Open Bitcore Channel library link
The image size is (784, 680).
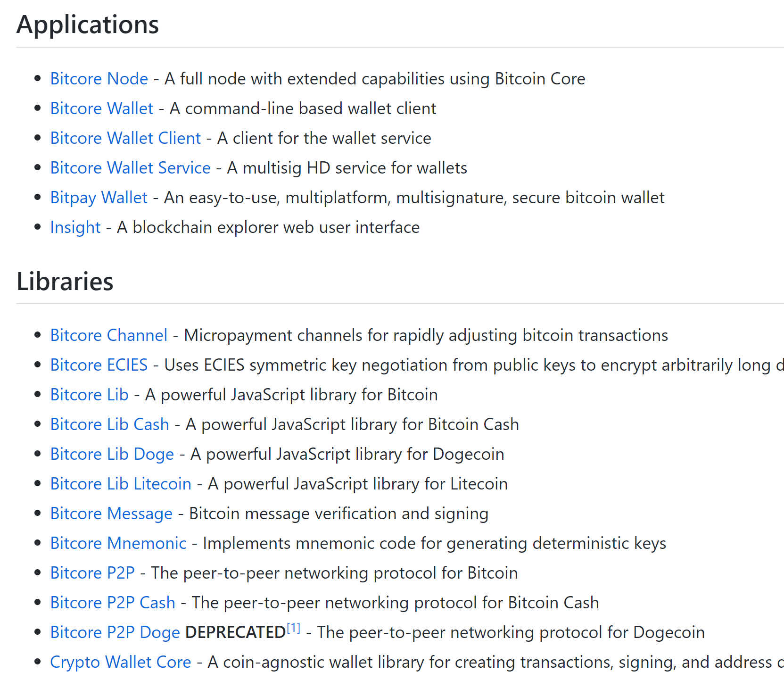(108, 335)
